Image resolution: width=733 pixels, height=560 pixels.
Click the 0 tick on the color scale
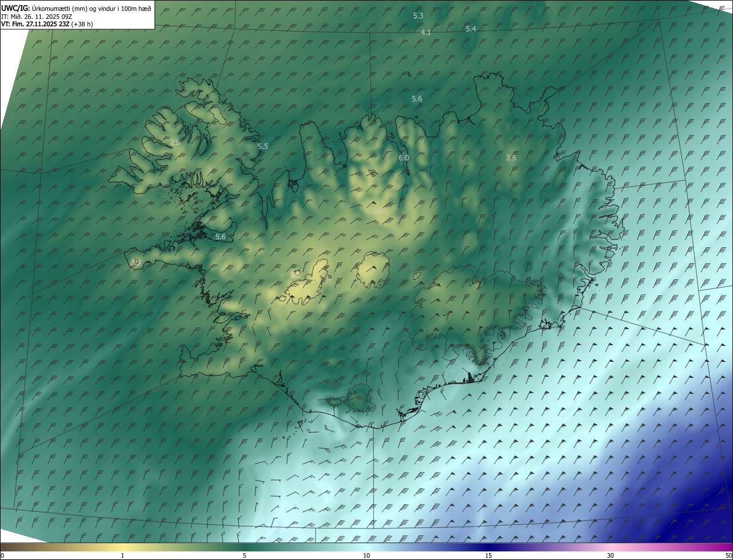(x=2, y=555)
